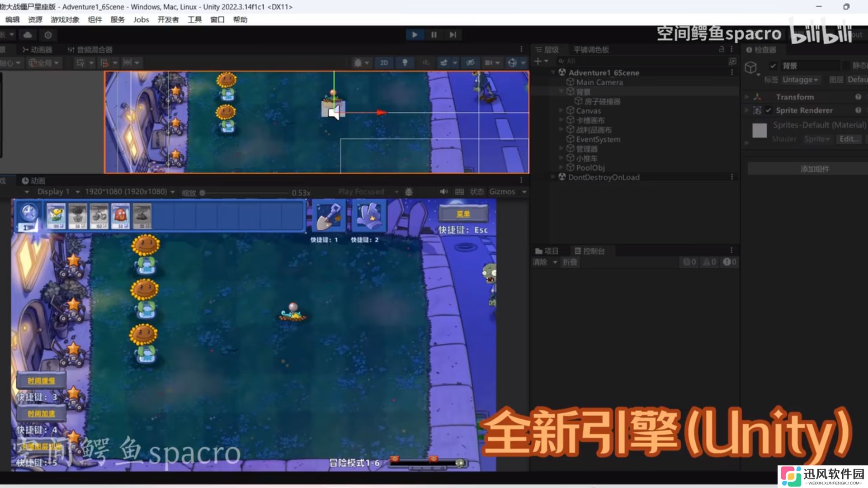Open Adventure1_6Scene options kebab menu

tap(732, 72)
